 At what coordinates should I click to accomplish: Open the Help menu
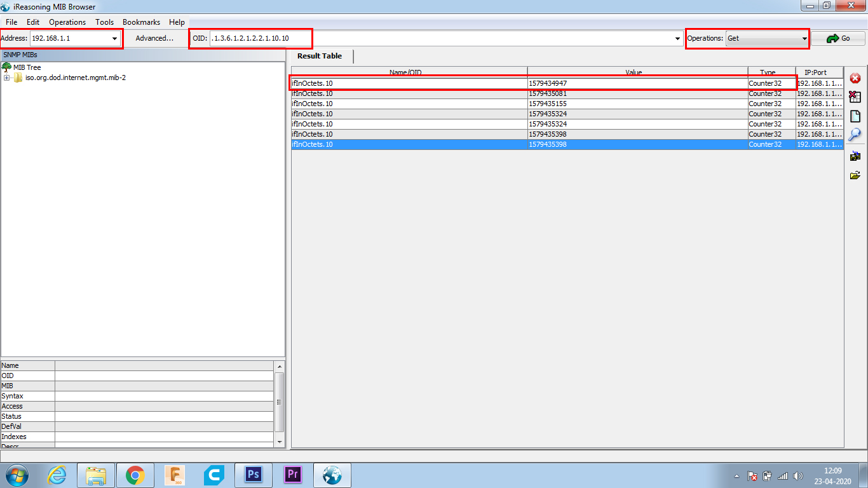point(177,22)
